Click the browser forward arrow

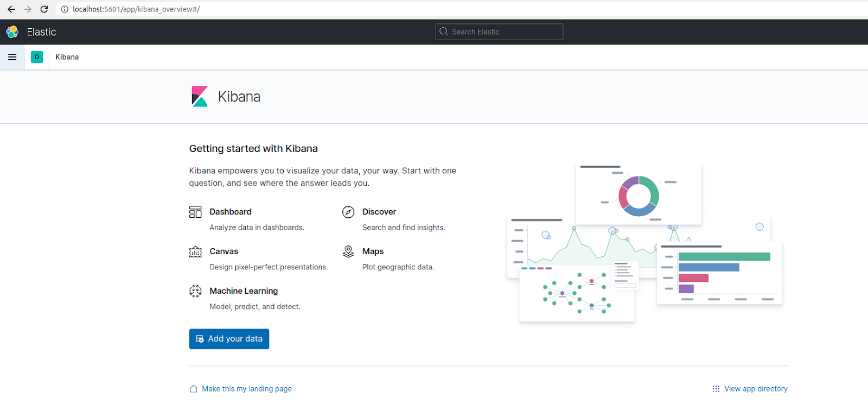tap(28, 9)
